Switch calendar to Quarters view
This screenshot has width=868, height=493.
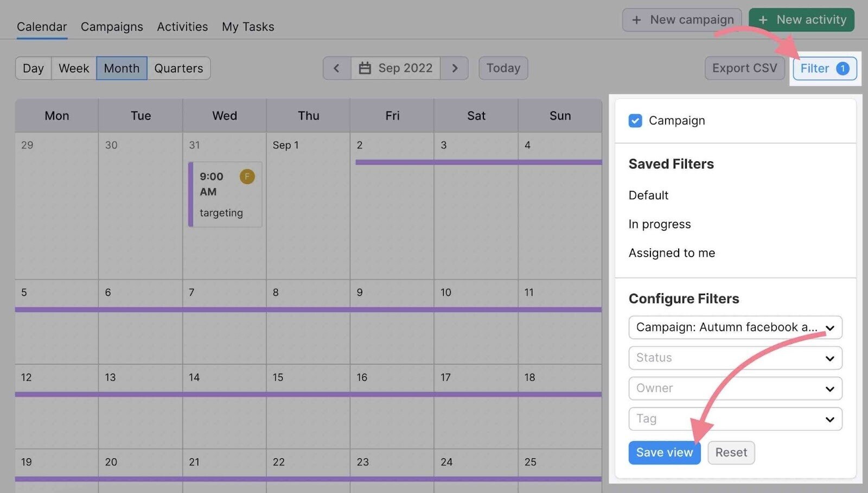[178, 68]
